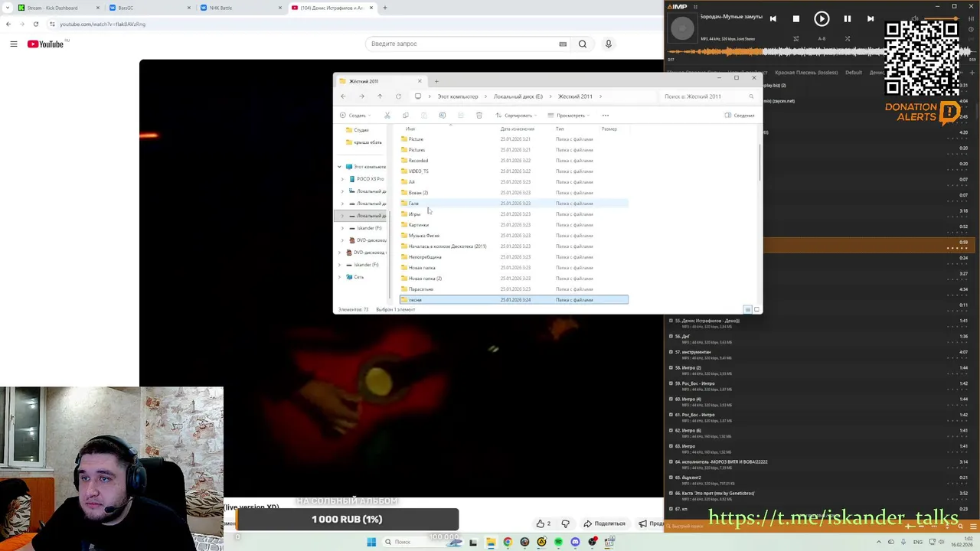Screen dimensions: 980x551
Task: Select track 57 инструментал in playlist
Action: pos(819,354)
